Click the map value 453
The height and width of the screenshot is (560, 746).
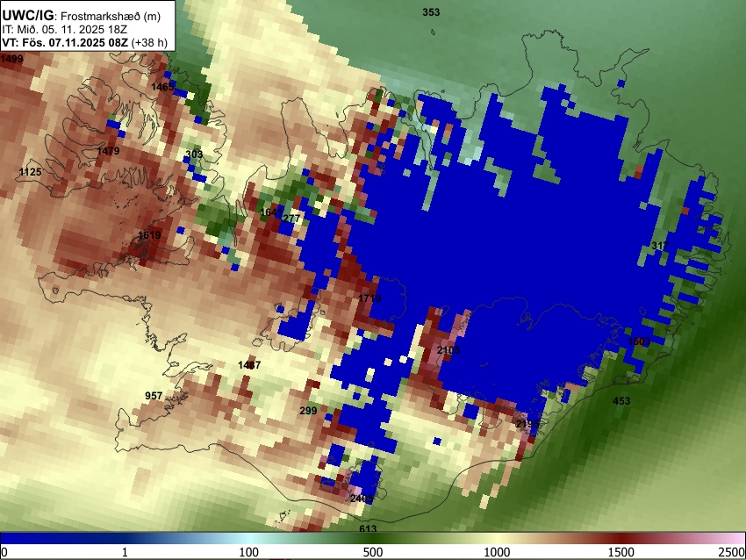[621, 401]
